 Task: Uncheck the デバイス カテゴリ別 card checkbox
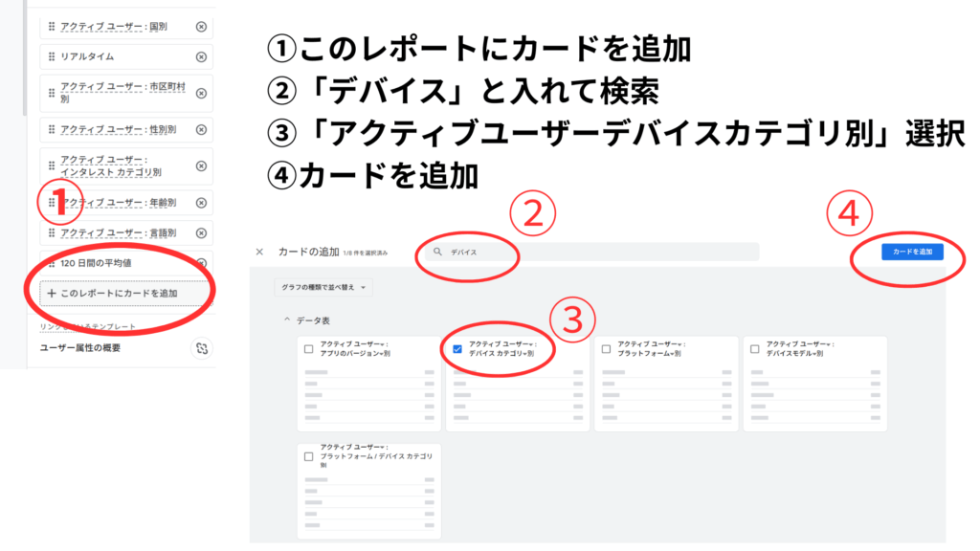[x=457, y=347]
